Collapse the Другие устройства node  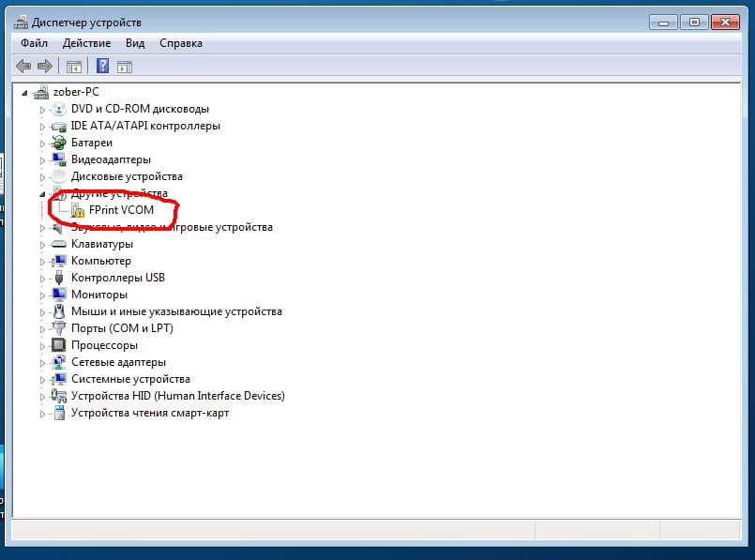(x=42, y=194)
